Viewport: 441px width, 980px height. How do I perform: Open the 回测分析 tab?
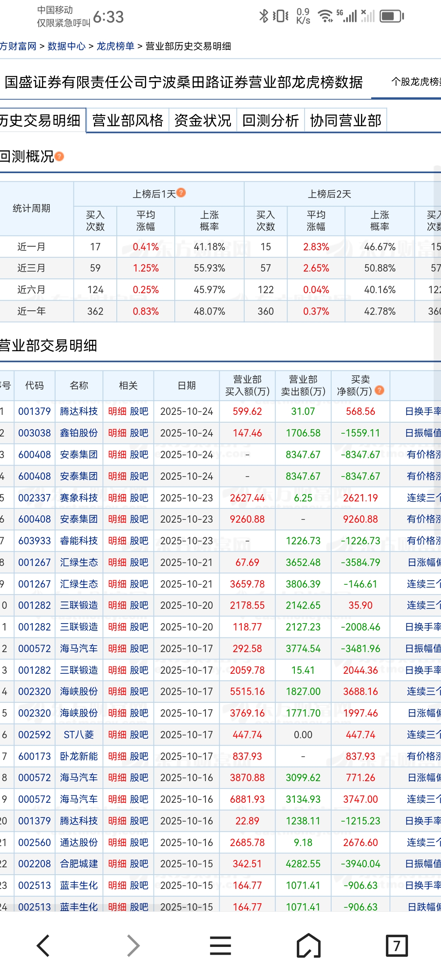tap(270, 120)
